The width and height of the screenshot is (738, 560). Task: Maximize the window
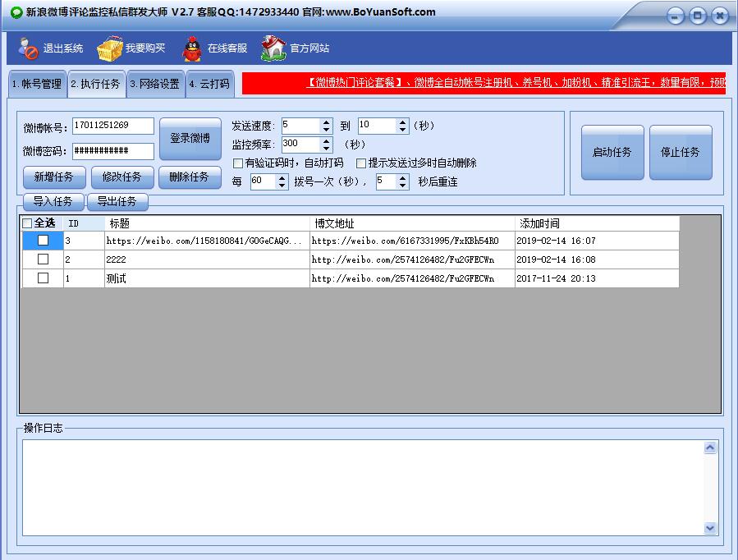[698, 16]
